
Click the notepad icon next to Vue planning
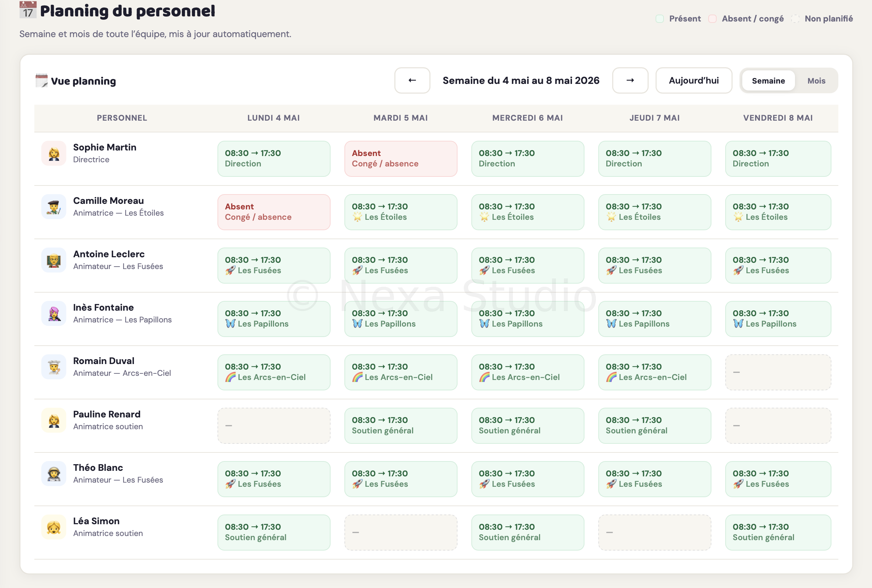[x=41, y=81]
